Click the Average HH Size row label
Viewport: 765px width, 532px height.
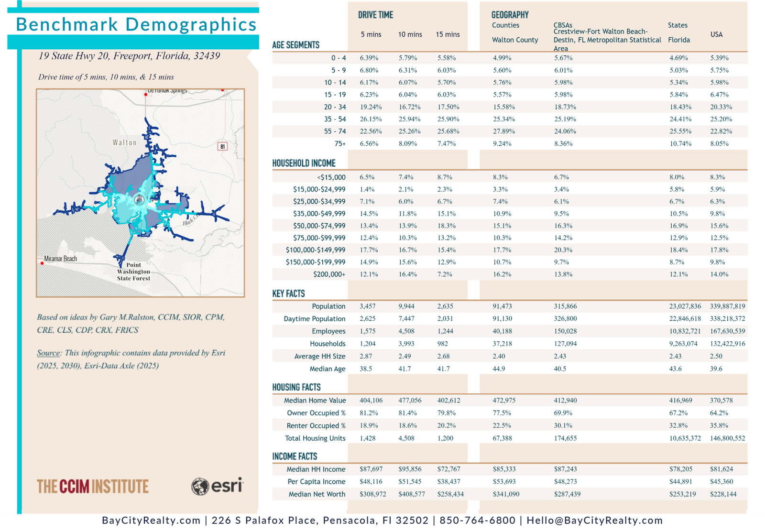coord(320,357)
